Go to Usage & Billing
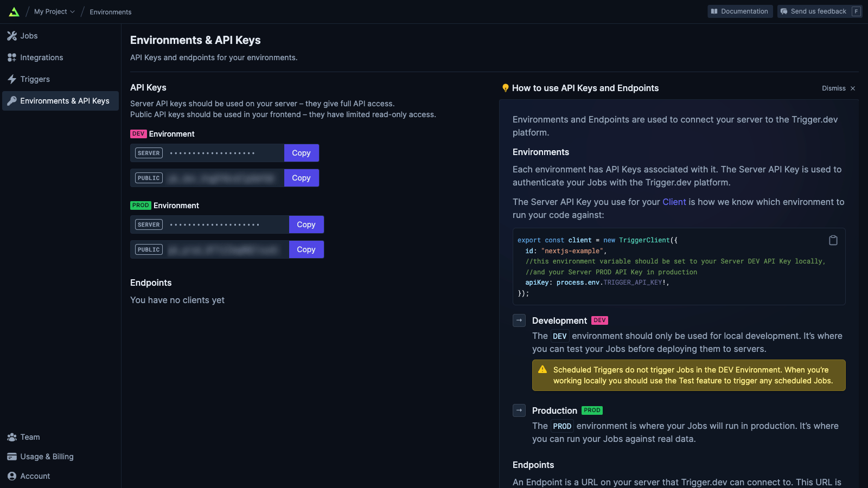 tap(60, 457)
